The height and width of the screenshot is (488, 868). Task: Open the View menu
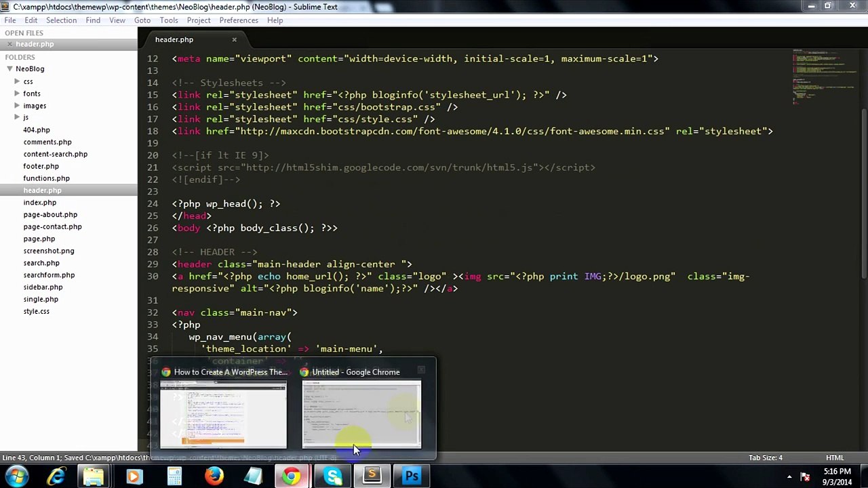117,20
